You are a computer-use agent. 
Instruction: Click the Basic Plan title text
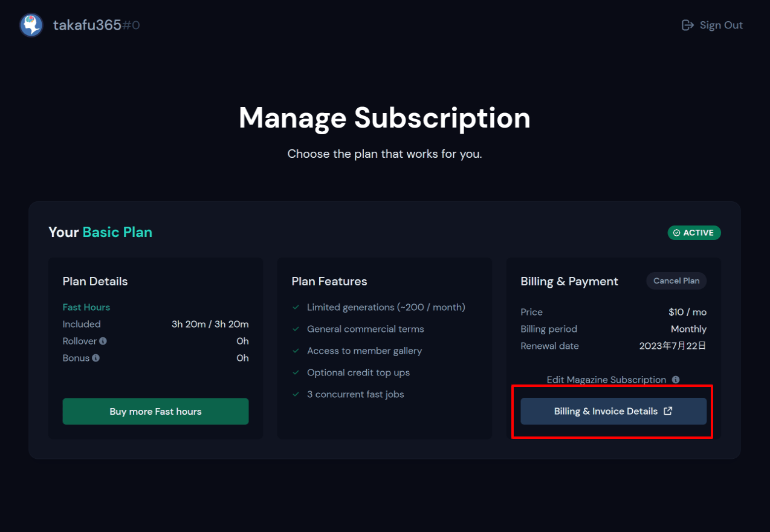pyautogui.click(x=117, y=232)
